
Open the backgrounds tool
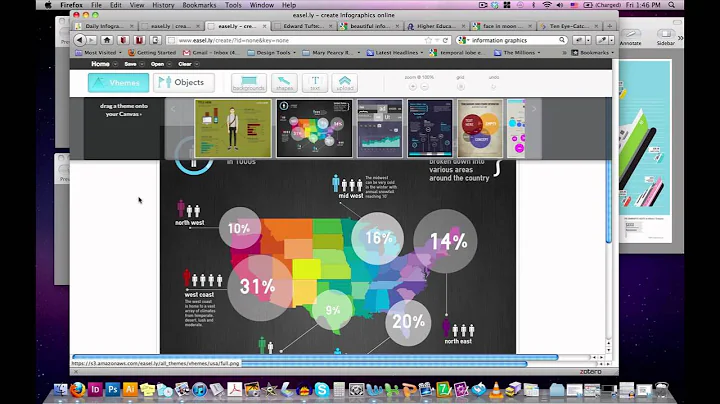point(248,83)
